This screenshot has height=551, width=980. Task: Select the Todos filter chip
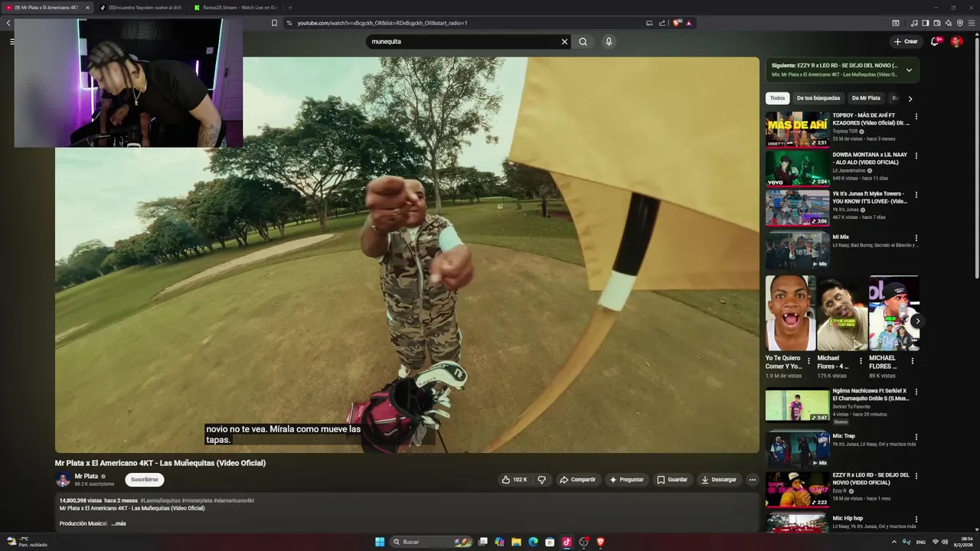[x=777, y=98]
